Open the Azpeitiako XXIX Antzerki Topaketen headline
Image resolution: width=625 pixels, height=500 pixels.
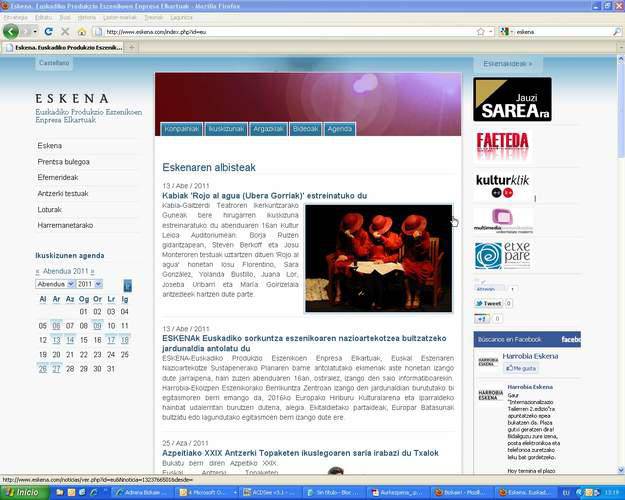pos(300,453)
